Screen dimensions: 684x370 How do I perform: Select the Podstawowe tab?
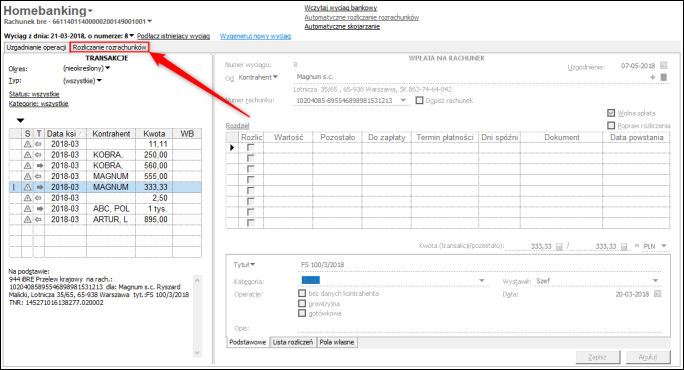(x=247, y=343)
